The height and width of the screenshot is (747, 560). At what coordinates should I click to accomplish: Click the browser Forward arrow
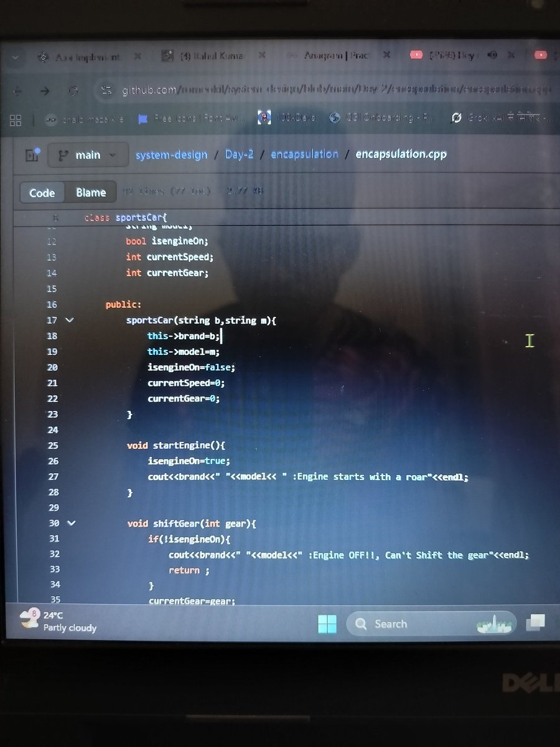tap(45, 91)
